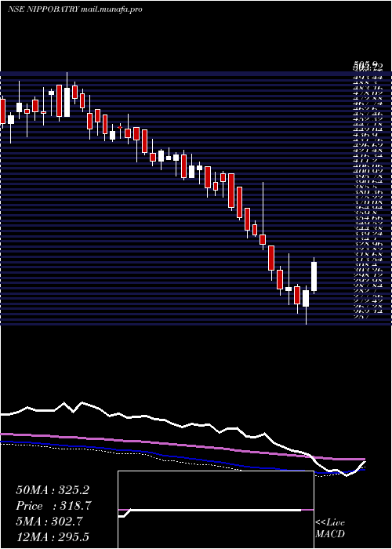Click the thick white price line in lower panel
Viewport: 392px width, 549px height.
point(182,427)
